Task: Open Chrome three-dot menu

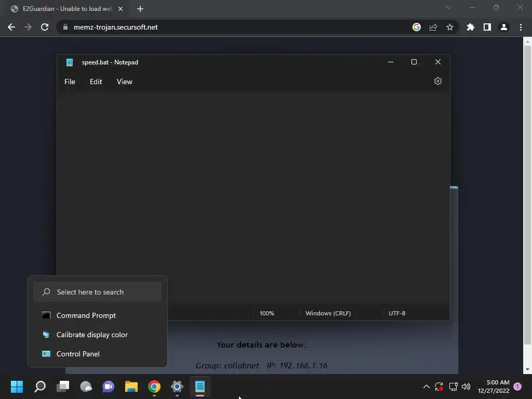Action: (521, 27)
